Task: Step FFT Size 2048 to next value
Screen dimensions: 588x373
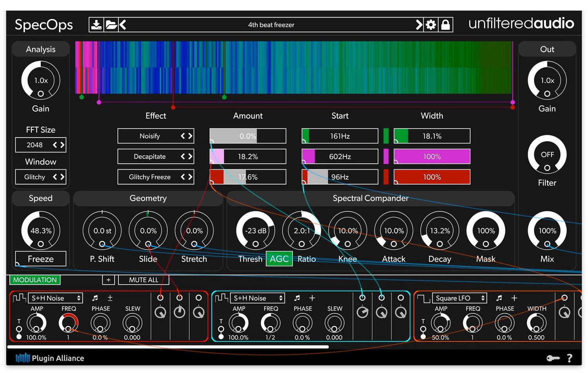Action: click(62, 145)
